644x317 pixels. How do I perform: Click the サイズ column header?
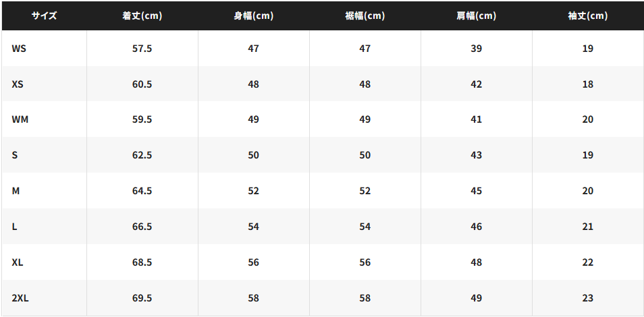point(45,16)
